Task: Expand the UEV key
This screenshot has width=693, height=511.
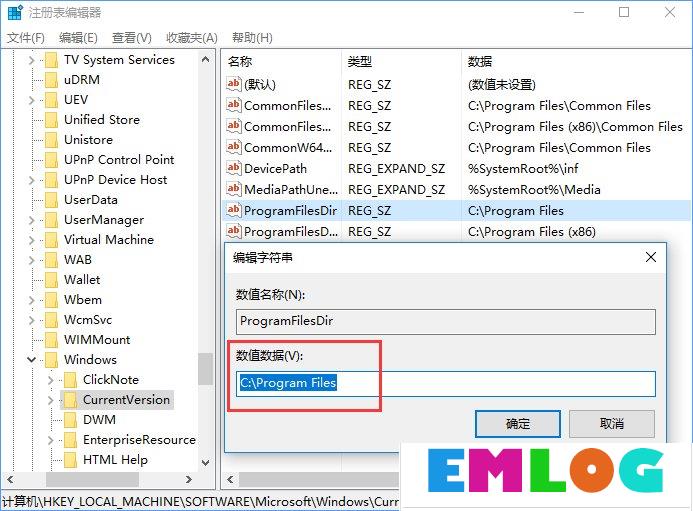Action: [31, 100]
